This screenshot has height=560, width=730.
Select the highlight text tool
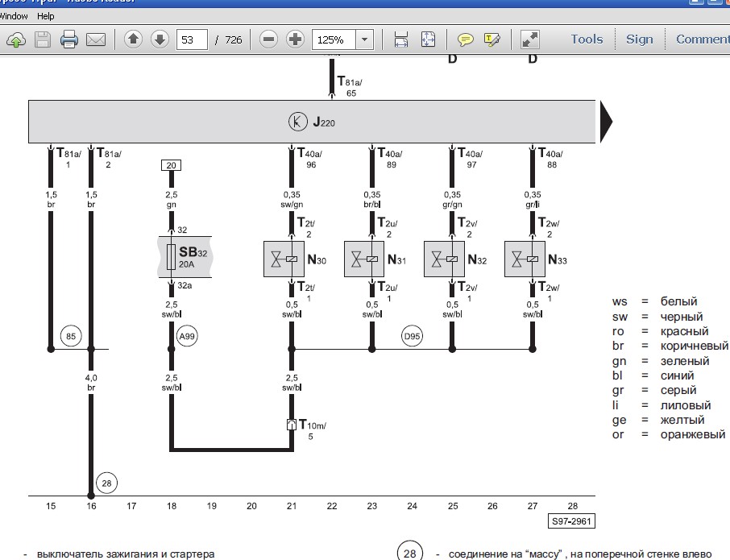click(492, 39)
